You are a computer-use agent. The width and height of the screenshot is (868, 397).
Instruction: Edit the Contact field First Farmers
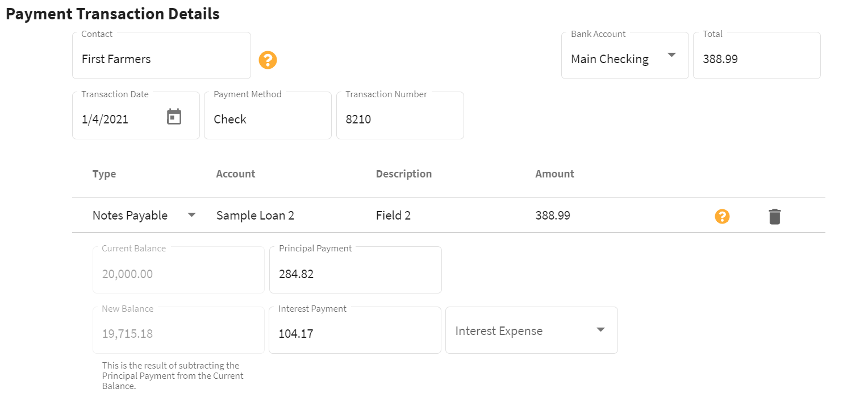161,55
